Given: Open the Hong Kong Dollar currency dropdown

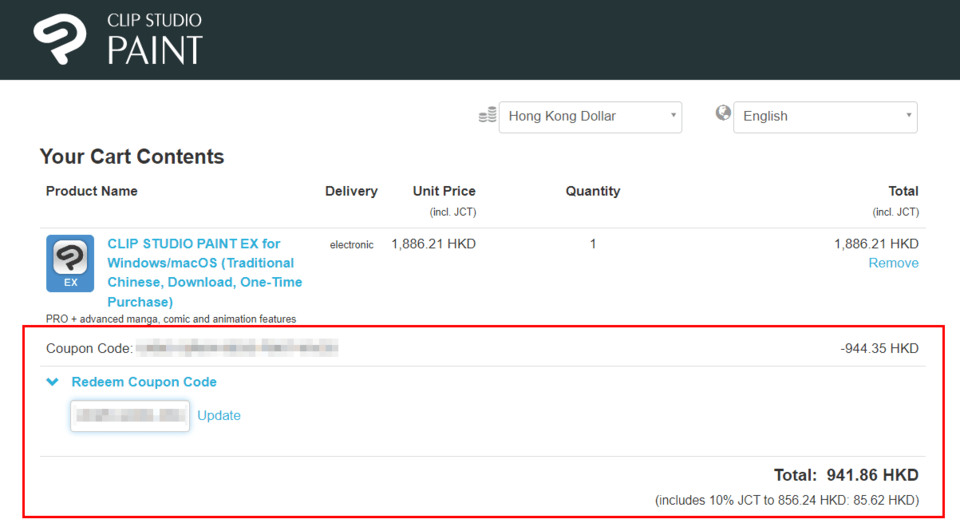Looking at the screenshot, I should click(590, 116).
